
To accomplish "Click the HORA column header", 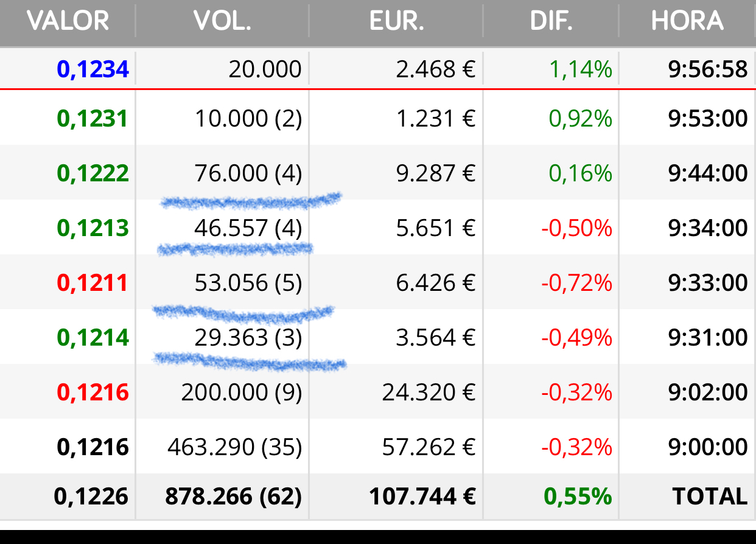I will point(687,22).
